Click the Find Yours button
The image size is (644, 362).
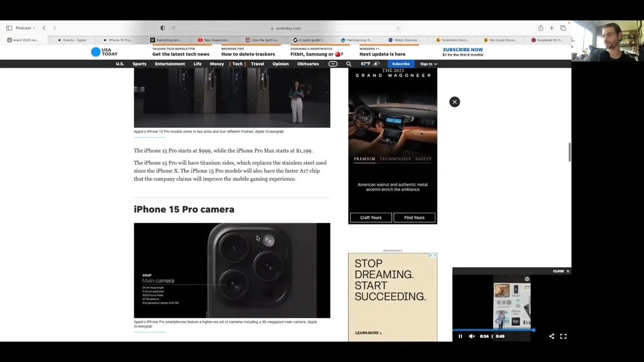coord(415,218)
